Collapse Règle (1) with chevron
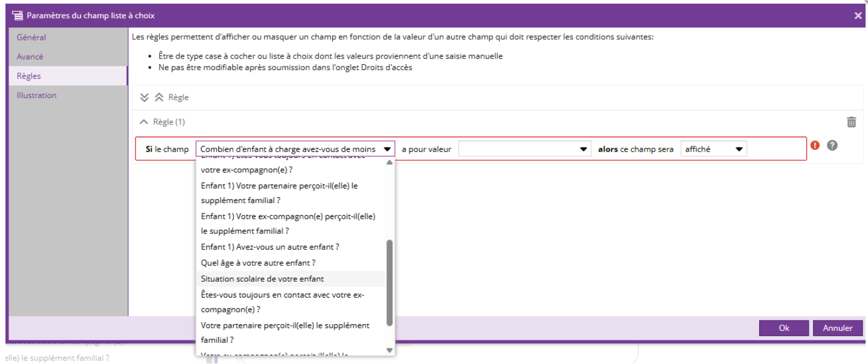The height and width of the screenshot is (364, 868). click(x=143, y=122)
